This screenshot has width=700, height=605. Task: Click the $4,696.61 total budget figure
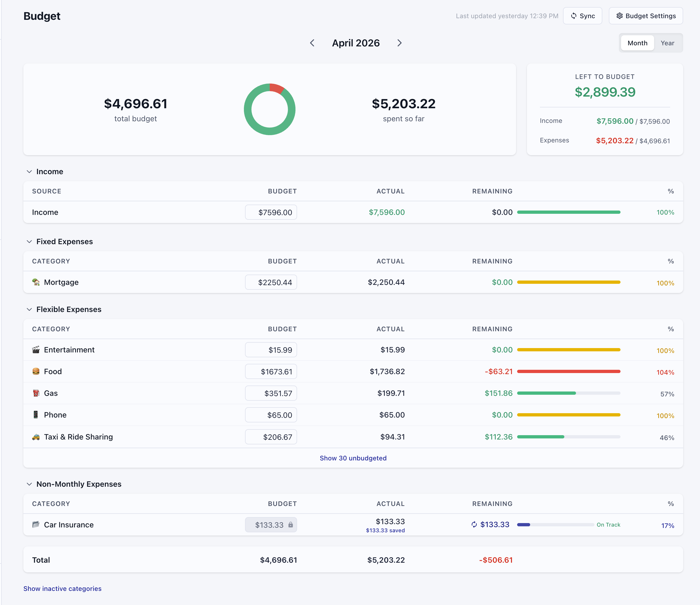coord(135,104)
